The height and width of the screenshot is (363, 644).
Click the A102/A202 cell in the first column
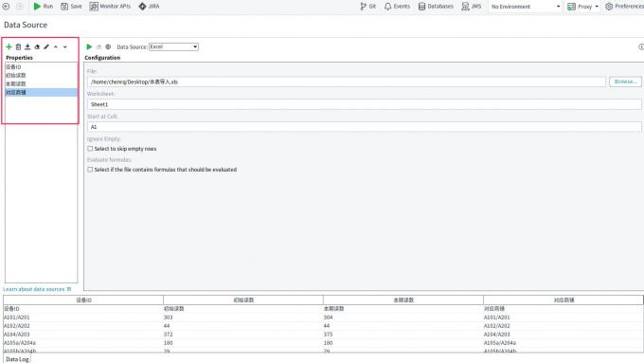[83, 326]
